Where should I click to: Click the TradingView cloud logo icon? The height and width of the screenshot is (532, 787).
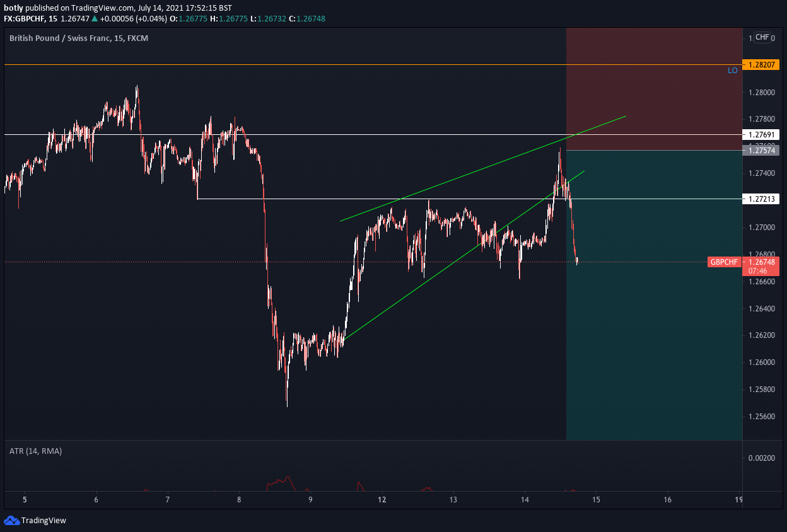tap(11, 521)
